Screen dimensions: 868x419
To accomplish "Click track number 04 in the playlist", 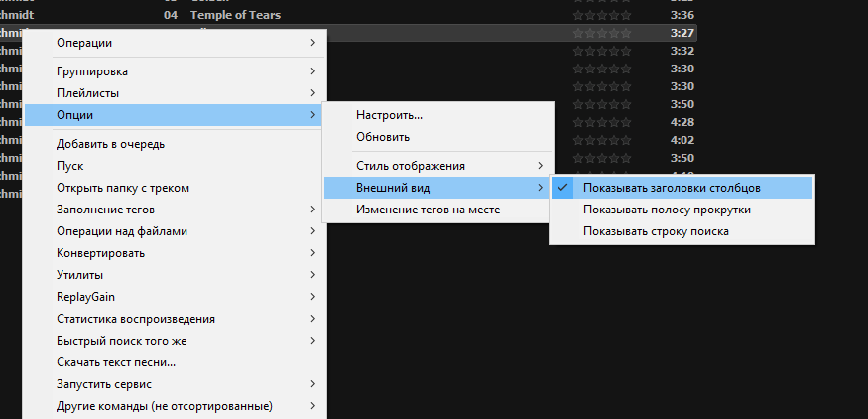I will point(171,15).
